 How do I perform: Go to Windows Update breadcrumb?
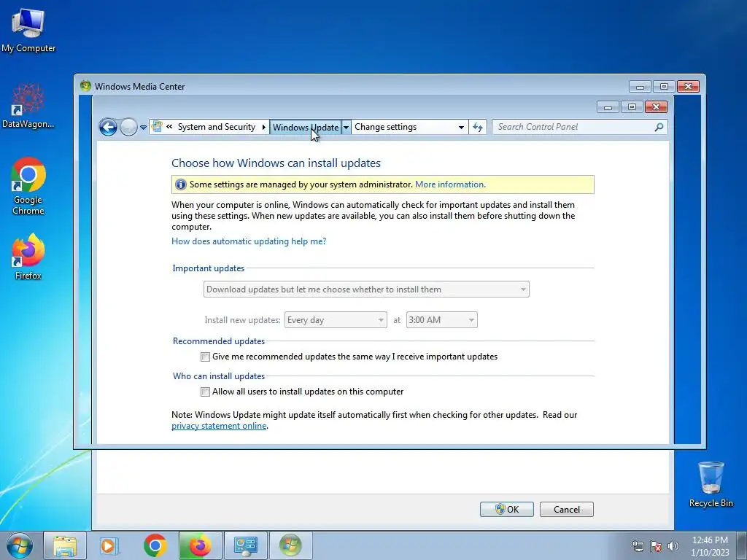tap(306, 127)
